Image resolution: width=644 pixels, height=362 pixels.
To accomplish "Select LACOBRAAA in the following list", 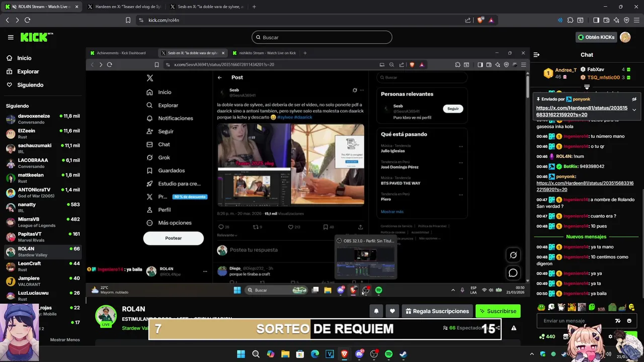I will [43, 163].
